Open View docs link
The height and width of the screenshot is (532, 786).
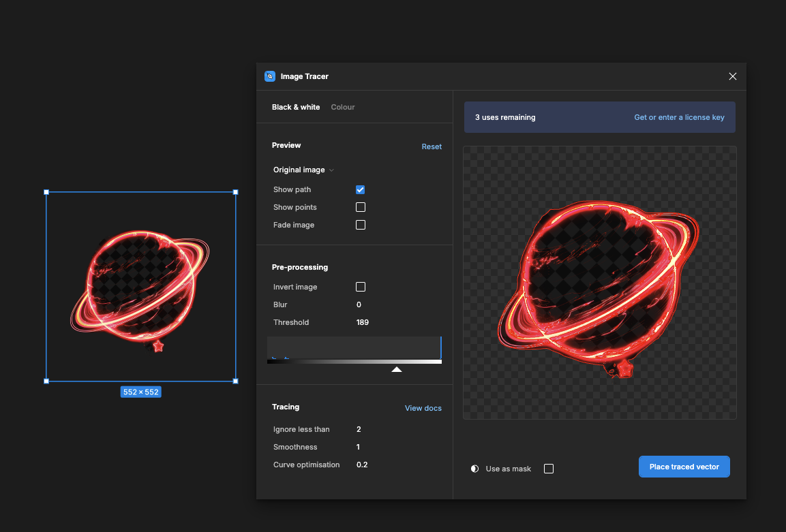(423, 408)
